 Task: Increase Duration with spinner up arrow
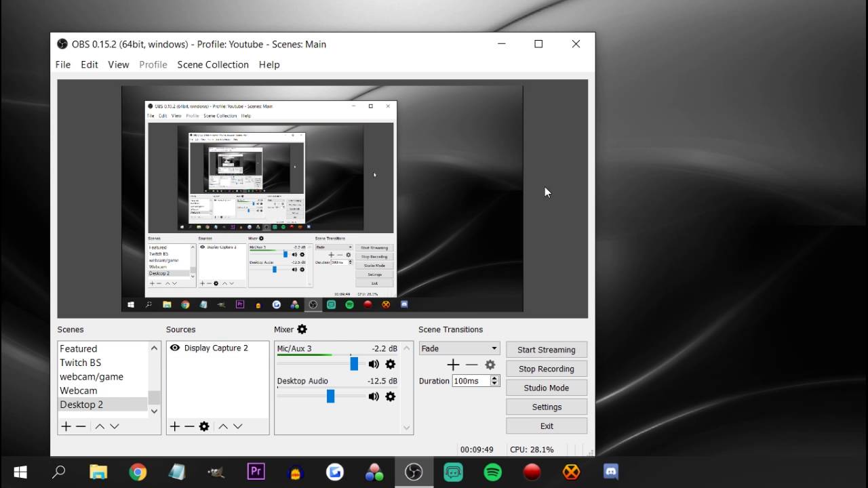(494, 378)
